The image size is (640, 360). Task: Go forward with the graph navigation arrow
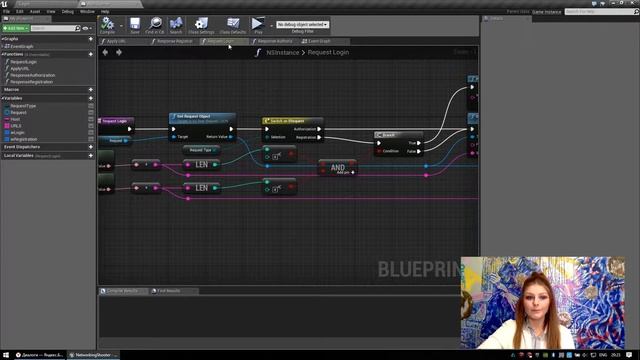pos(119,52)
